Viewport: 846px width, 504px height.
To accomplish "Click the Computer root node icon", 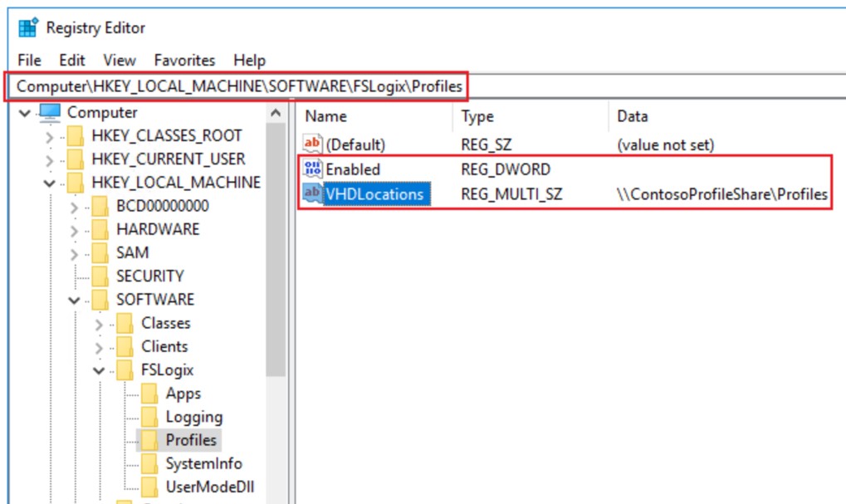I will [x=51, y=112].
